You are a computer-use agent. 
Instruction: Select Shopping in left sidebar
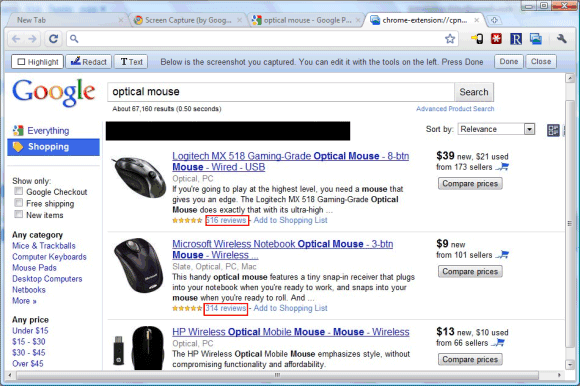point(54,147)
